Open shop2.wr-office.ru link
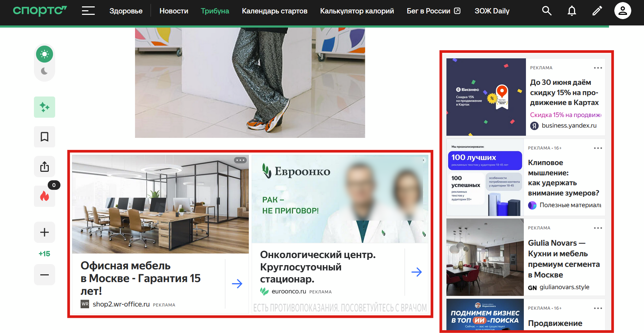The height and width of the screenshot is (333, 644). (121, 304)
